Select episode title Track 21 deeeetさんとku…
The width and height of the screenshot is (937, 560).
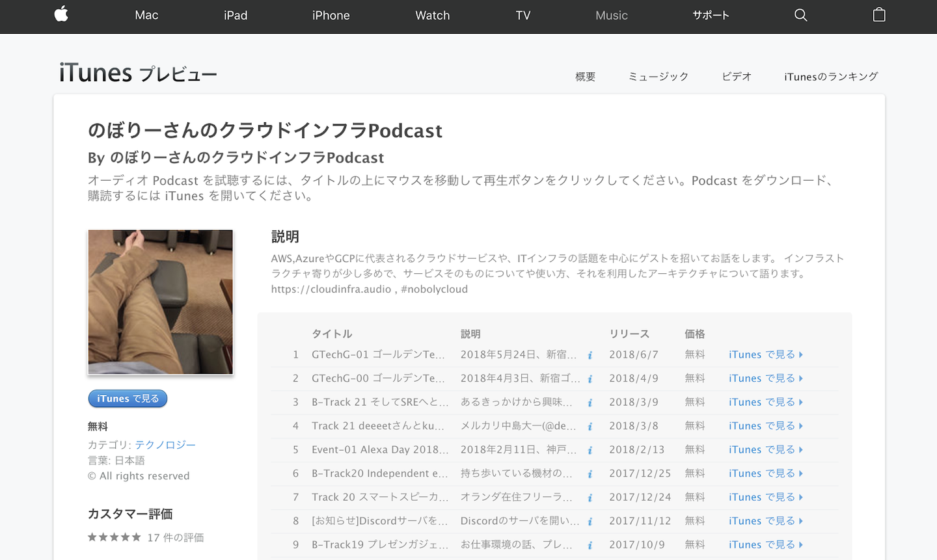[x=378, y=425]
